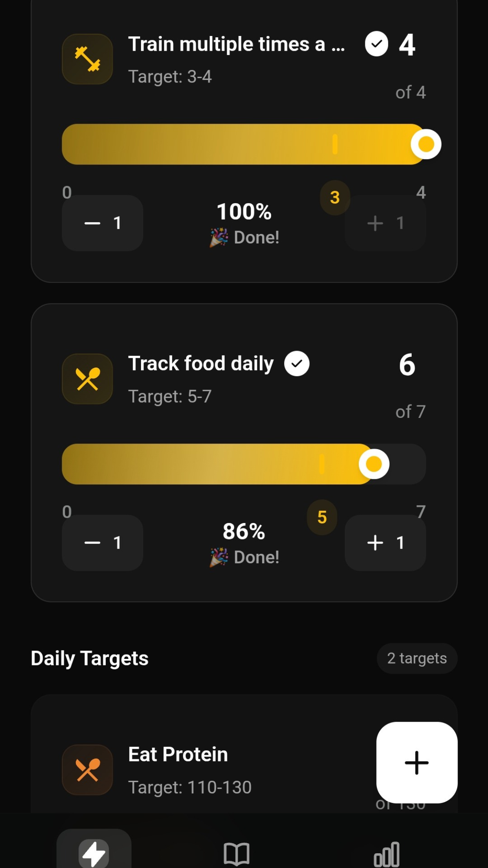
Task: Tap the floating plus add button
Action: (x=416, y=763)
